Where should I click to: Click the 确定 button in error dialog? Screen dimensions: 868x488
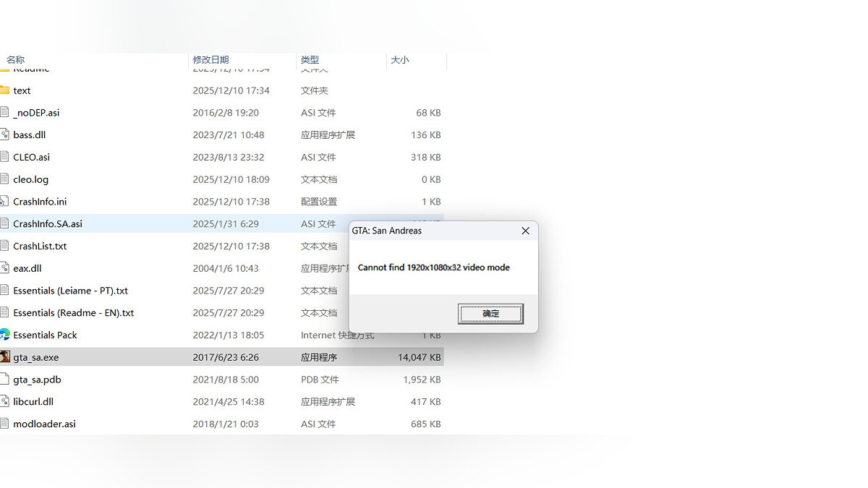pyautogui.click(x=490, y=314)
